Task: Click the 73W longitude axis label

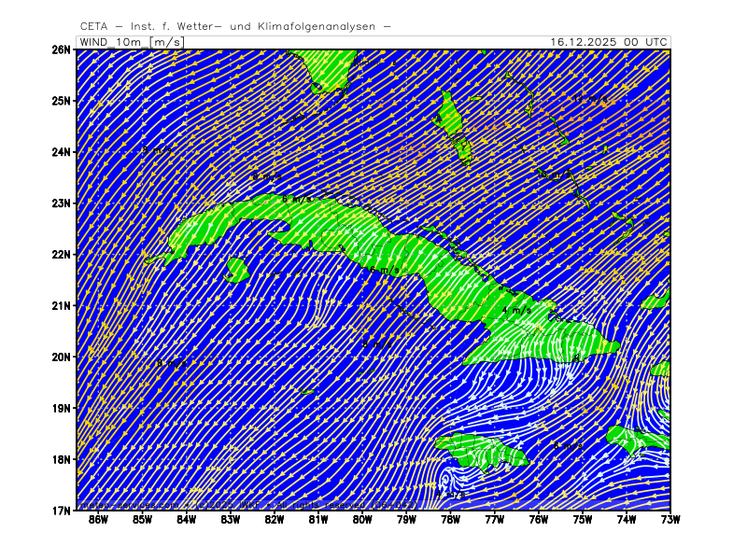Action: [x=669, y=520]
